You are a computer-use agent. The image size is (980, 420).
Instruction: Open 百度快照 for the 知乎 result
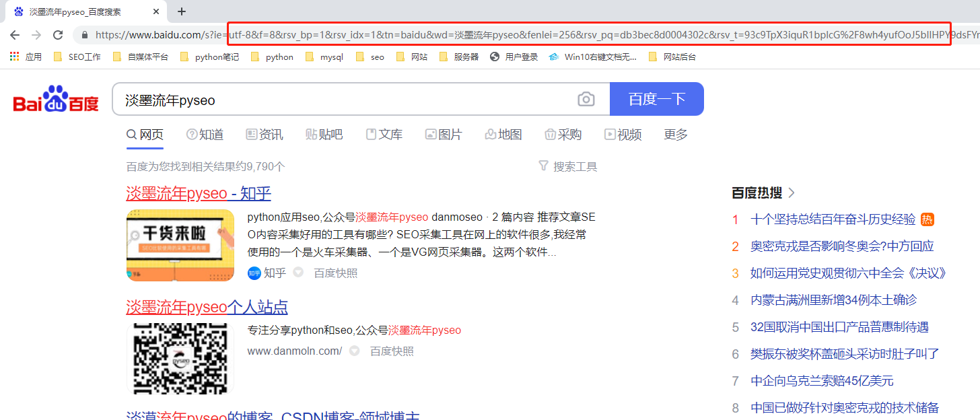(336, 273)
